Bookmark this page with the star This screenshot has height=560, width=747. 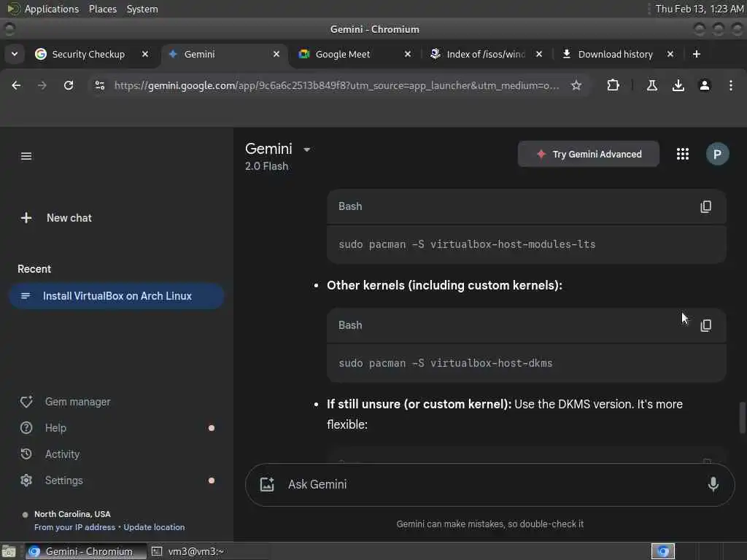tap(576, 86)
